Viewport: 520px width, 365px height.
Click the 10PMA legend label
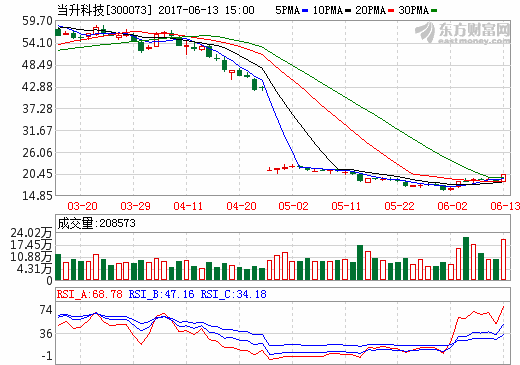328,10
